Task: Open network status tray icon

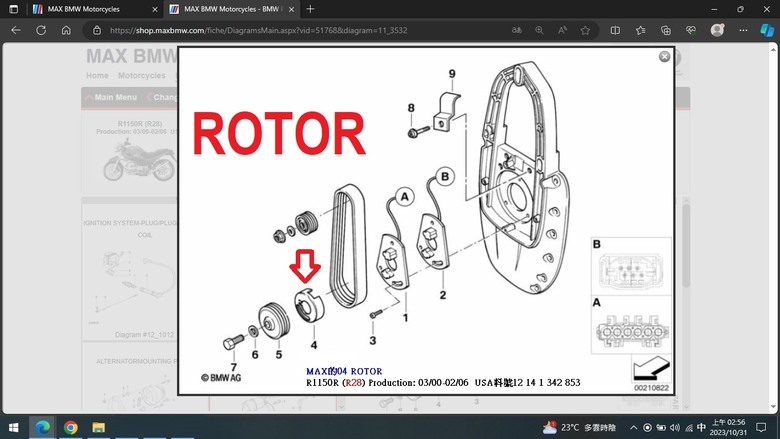Action: point(689,428)
